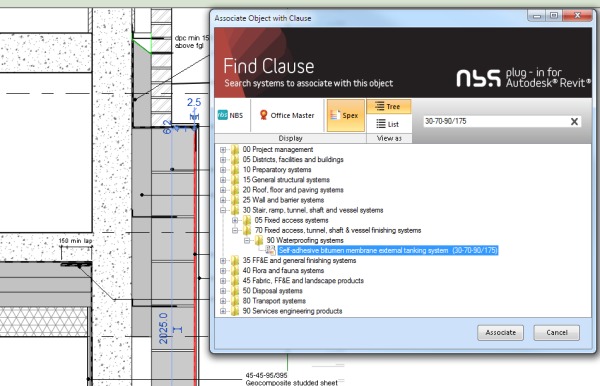Select the red membrane line in the drawing

click(196, 256)
